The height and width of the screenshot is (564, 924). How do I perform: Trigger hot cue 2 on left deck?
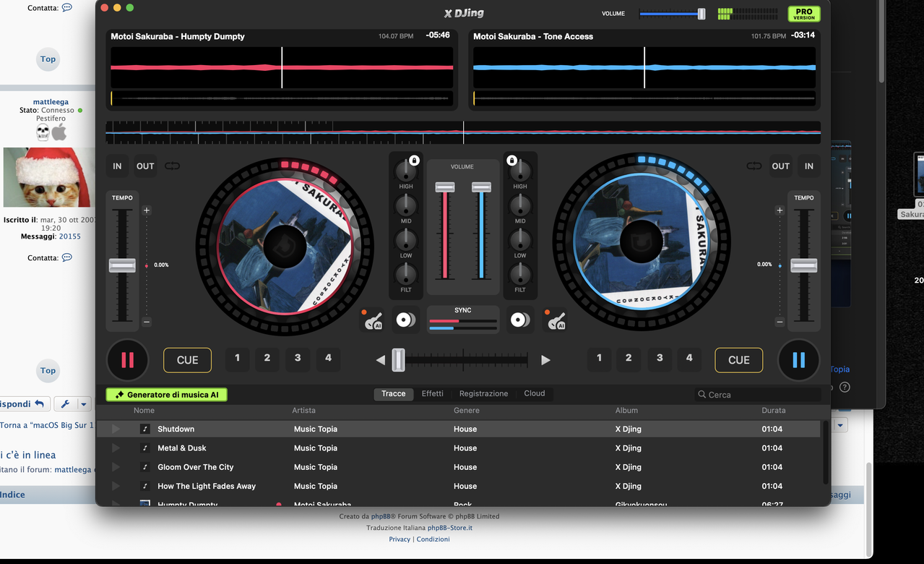(x=267, y=358)
